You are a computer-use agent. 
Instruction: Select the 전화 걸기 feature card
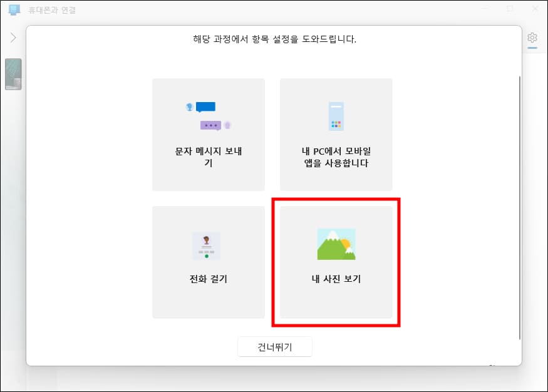coord(208,261)
